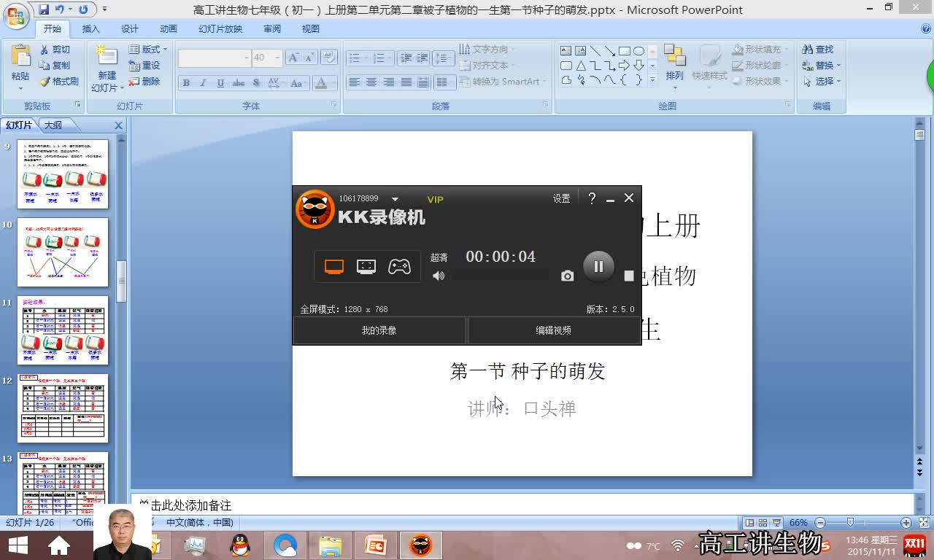Click the Office button in PowerPoint
Viewport: 934px width, 560px height.
16,15
